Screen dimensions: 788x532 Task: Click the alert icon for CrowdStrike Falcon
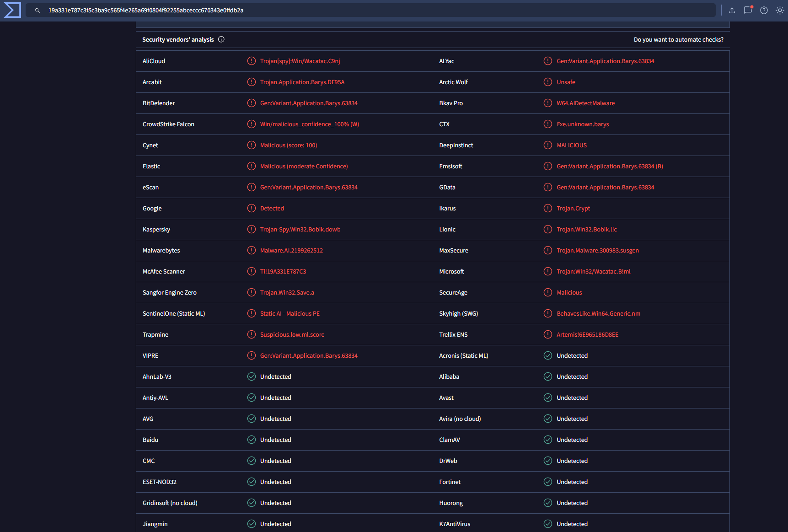click(252, 124)
